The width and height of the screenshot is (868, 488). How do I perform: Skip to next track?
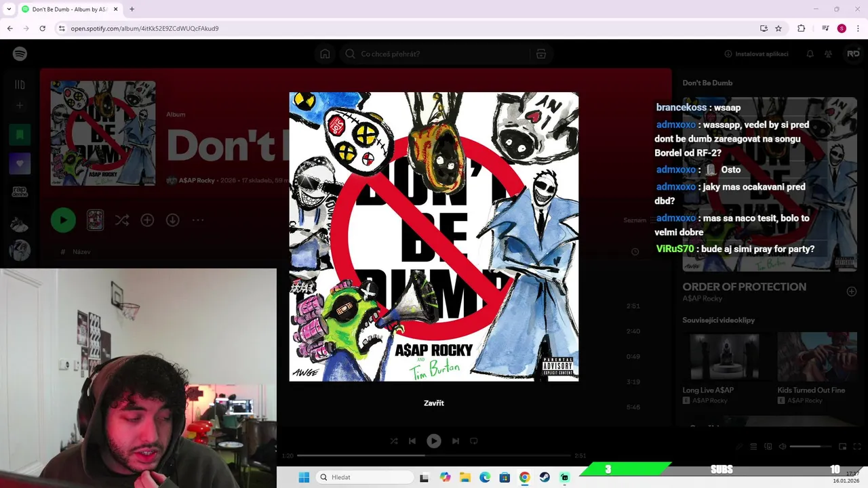tap(456, 441)
